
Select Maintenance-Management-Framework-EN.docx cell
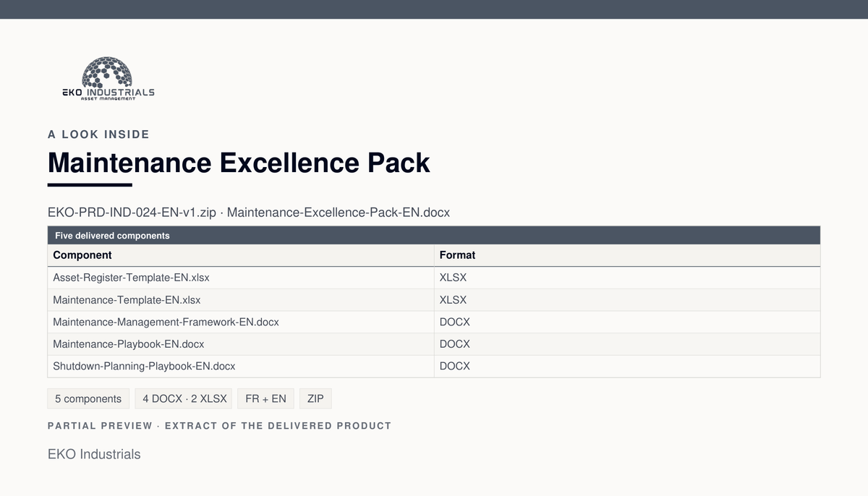pyautogui.click(x=241, y=322)
